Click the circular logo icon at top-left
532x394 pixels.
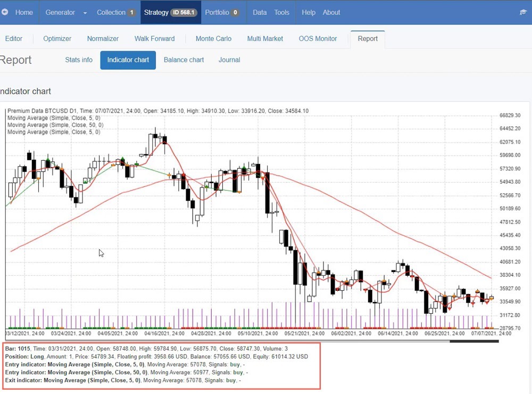coord(5,12)
